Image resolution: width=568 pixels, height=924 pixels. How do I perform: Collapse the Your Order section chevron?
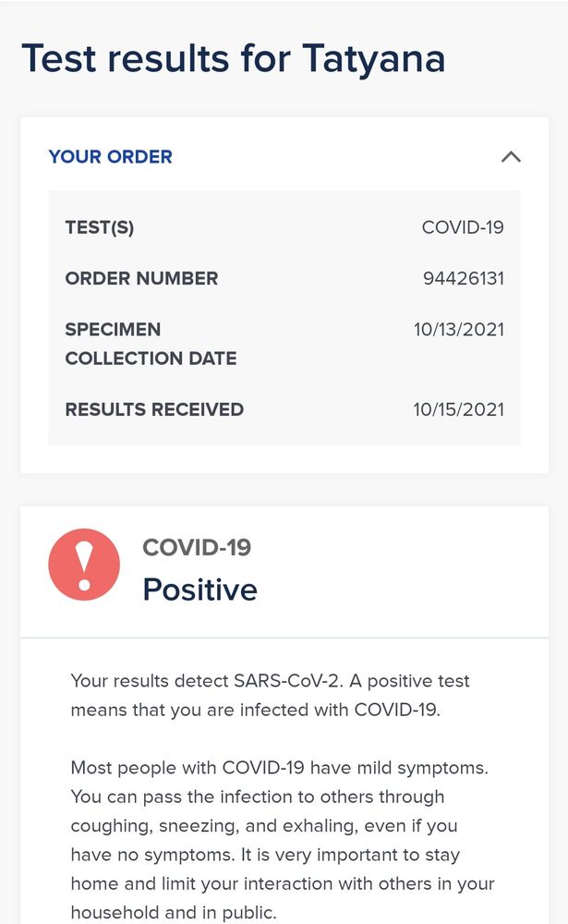click(511, 157)
